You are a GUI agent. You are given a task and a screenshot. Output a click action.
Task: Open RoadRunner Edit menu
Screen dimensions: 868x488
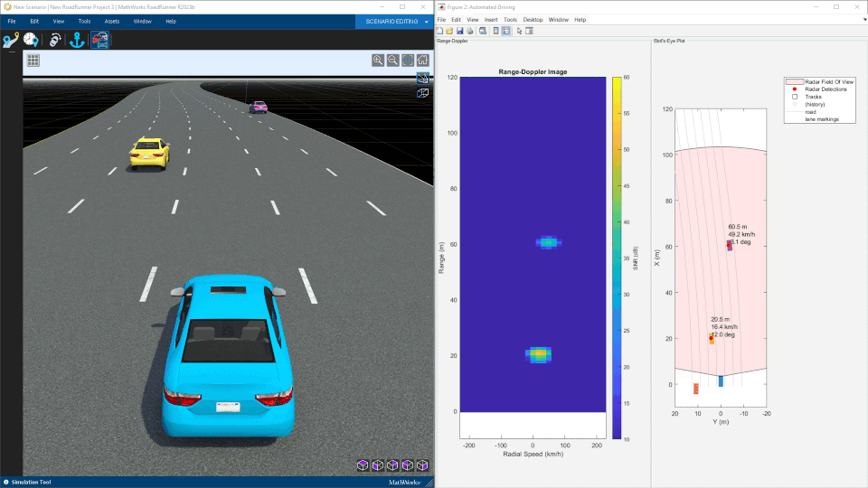click(34, 22)
